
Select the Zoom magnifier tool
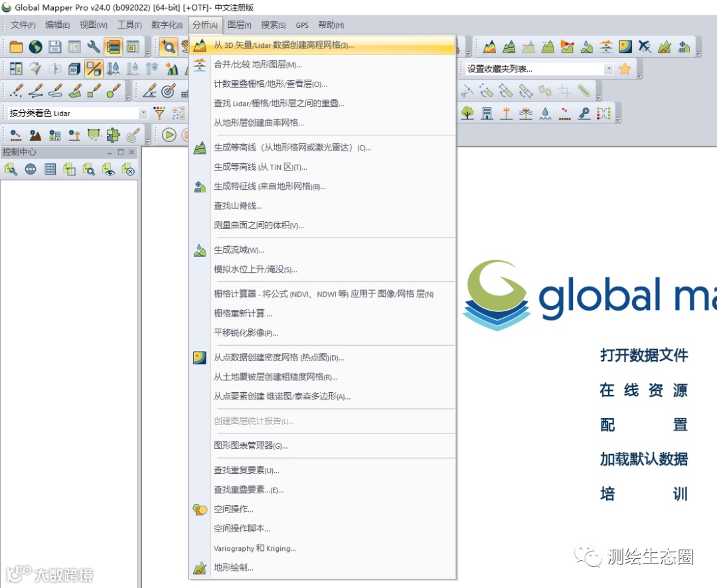pyautogui.click(x=169, y=46)
